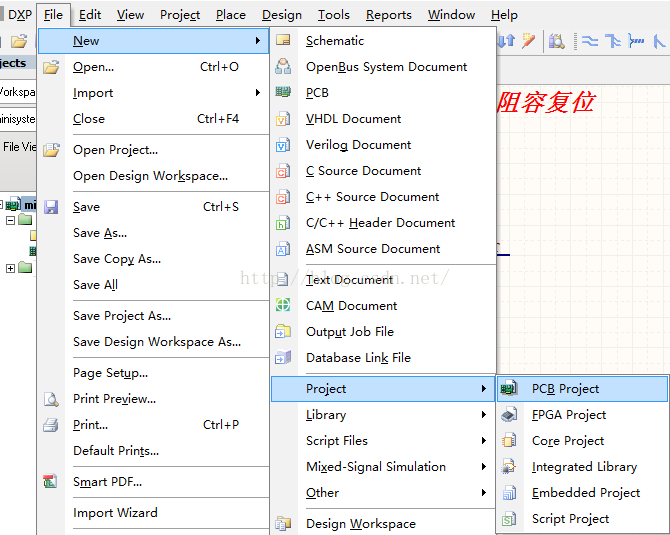Expand the Import submenu arrow
670x535 pixels.
[x=258, y=92]
